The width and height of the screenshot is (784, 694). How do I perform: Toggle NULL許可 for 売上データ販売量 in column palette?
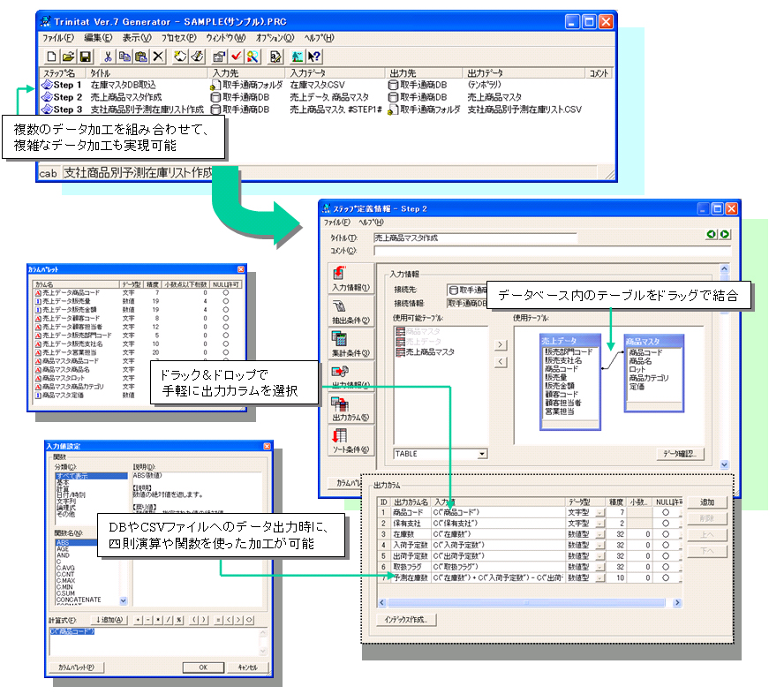tap(225, 301)
